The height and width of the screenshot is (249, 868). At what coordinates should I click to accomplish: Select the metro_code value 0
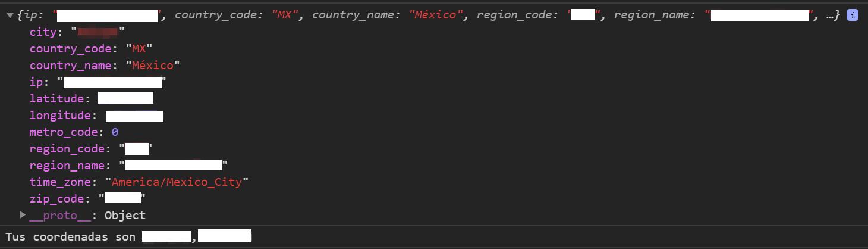(x=115, y=132)
